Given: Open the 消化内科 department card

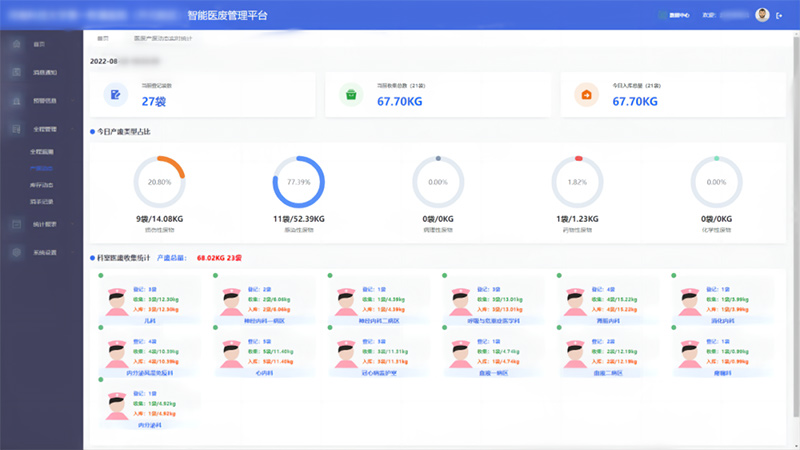Looking at the screenshot, I should (722, 300).
